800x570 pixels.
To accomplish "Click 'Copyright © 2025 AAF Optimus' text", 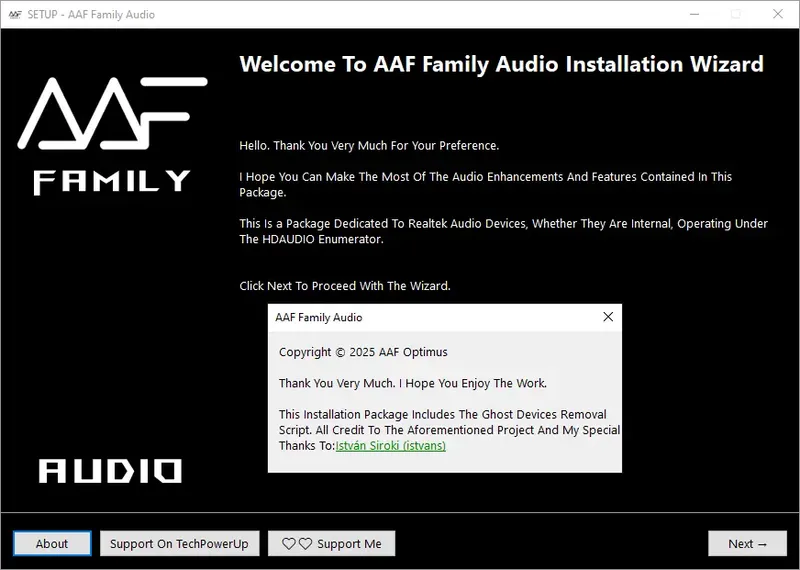I will point(363,352).
